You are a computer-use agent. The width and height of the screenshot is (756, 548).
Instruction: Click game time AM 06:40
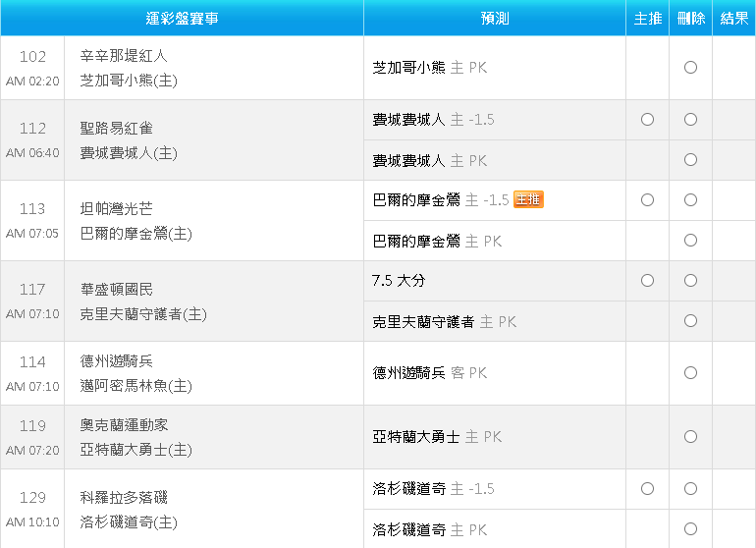pos(32,153)
